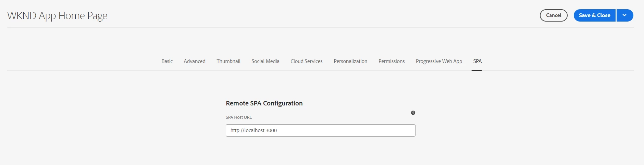Switch to the Personalization tab

point(350,61)
